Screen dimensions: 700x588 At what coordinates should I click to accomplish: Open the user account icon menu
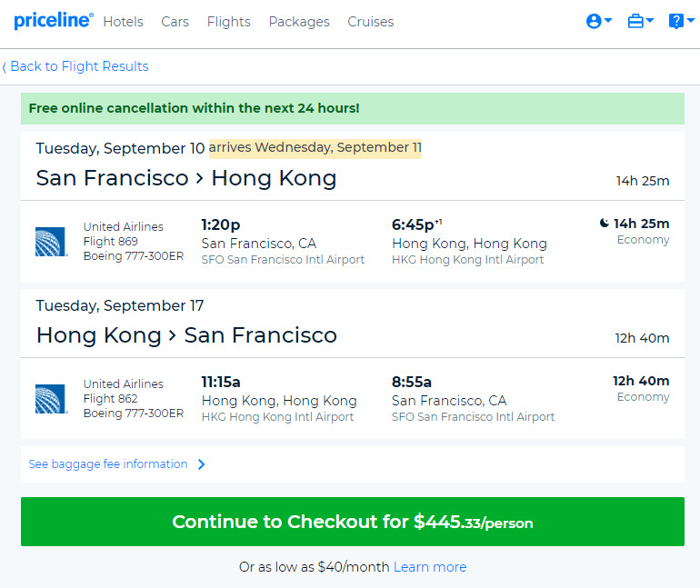point(594,21)
